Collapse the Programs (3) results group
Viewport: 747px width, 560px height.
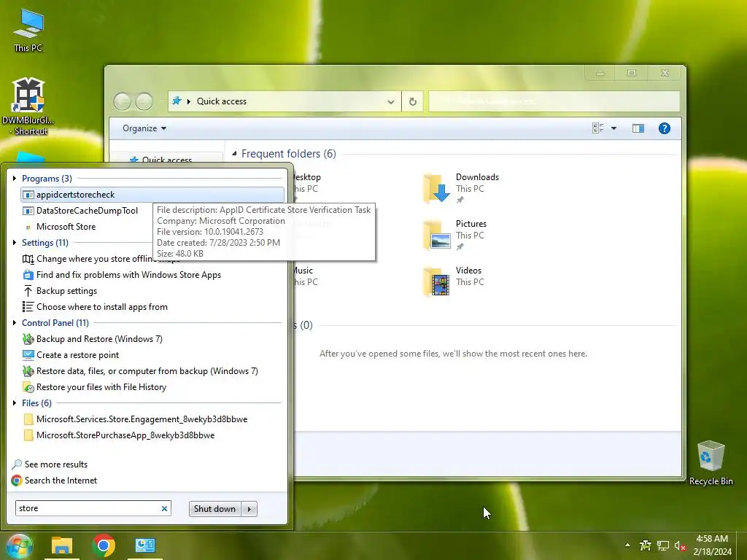(x=15, y=179)
